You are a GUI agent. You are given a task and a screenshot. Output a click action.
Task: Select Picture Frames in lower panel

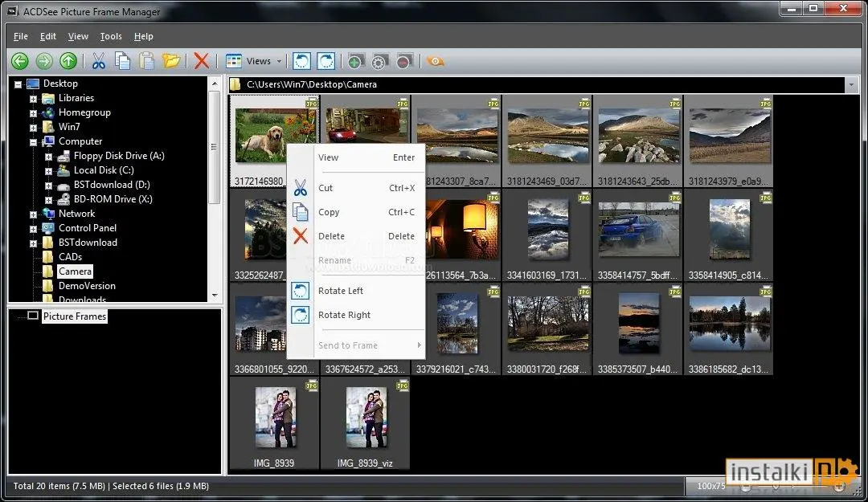tap(75, 316)
